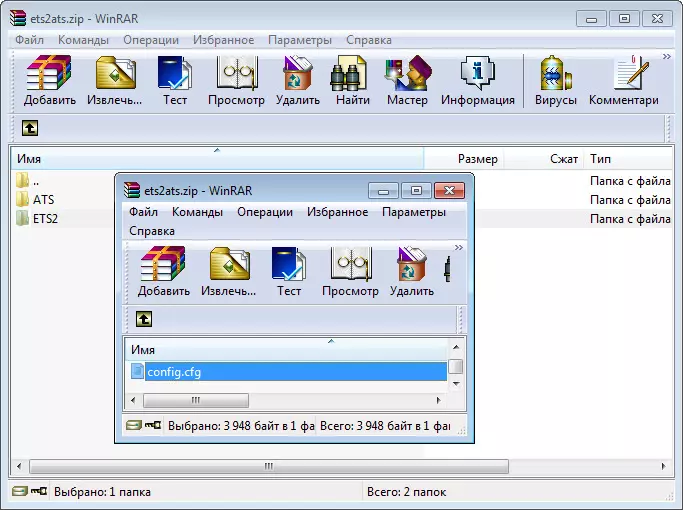Click scroll left arrow in back window
Screen dimensions: 683x510
click(x=19, y=466)
